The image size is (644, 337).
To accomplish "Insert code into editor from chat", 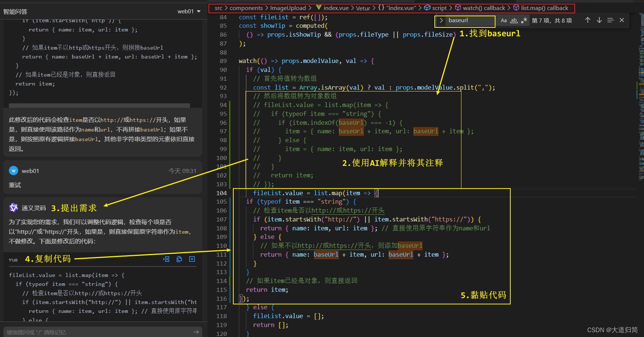I will point(166,259).
